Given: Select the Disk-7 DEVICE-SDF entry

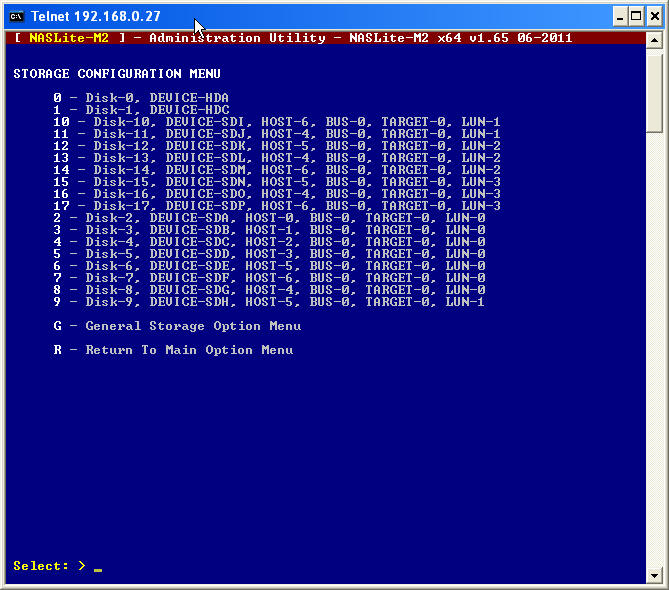Looking at the screenshot, I should 269,277.
